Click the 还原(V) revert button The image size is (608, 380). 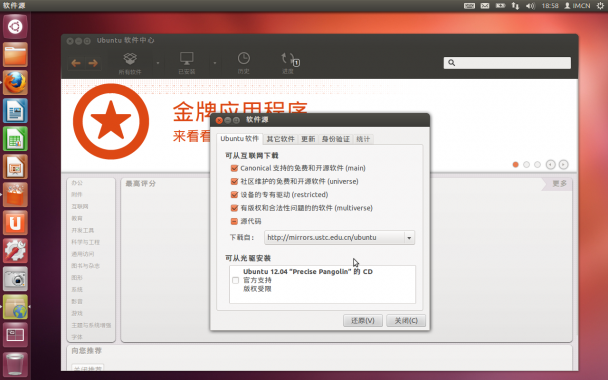[x=363, y=321]
